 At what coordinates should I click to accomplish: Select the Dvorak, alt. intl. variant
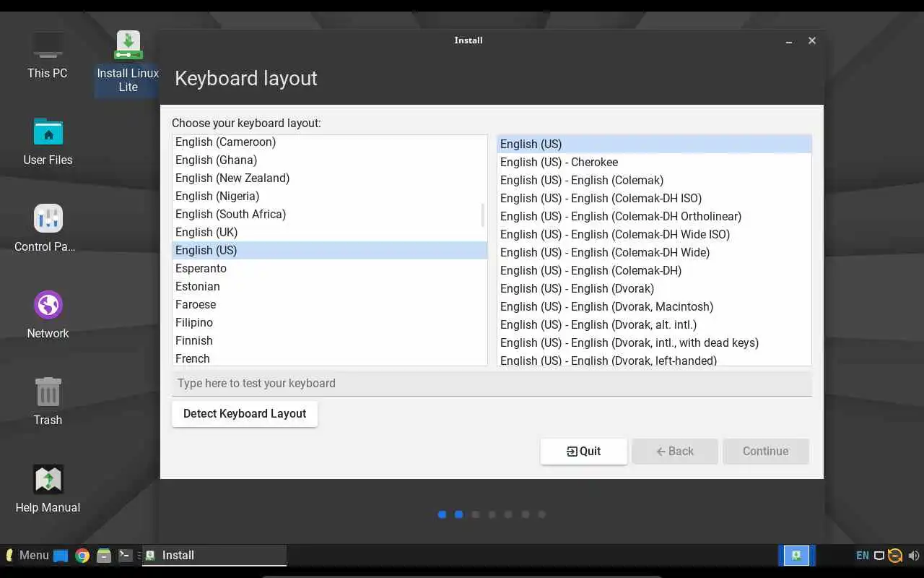(x=654, y=324)
